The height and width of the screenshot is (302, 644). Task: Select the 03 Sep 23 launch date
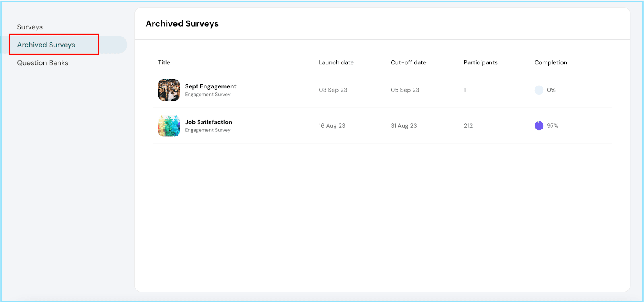tap(333, 90)
